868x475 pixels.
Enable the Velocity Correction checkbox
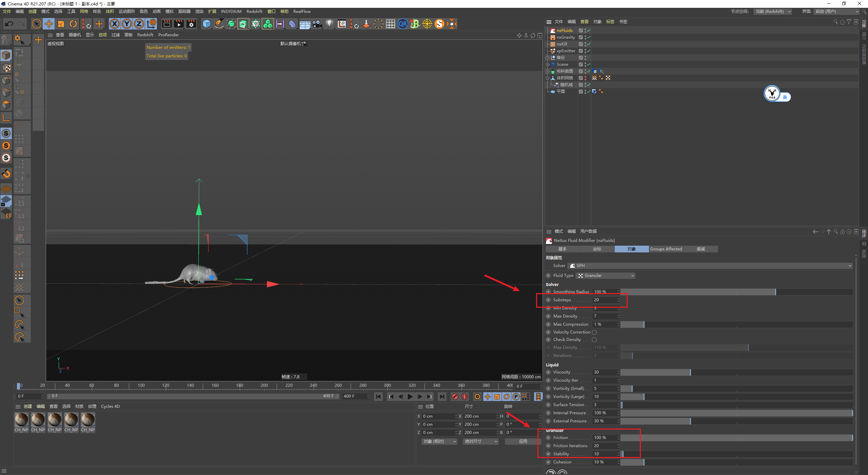point(594,332)
